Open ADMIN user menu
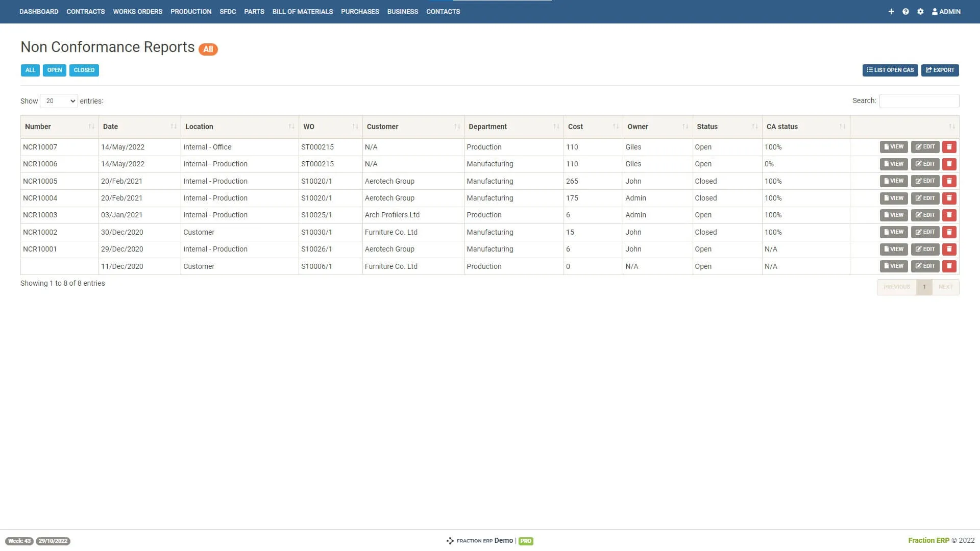The image size is (980, 551). [x=946, y=11]
